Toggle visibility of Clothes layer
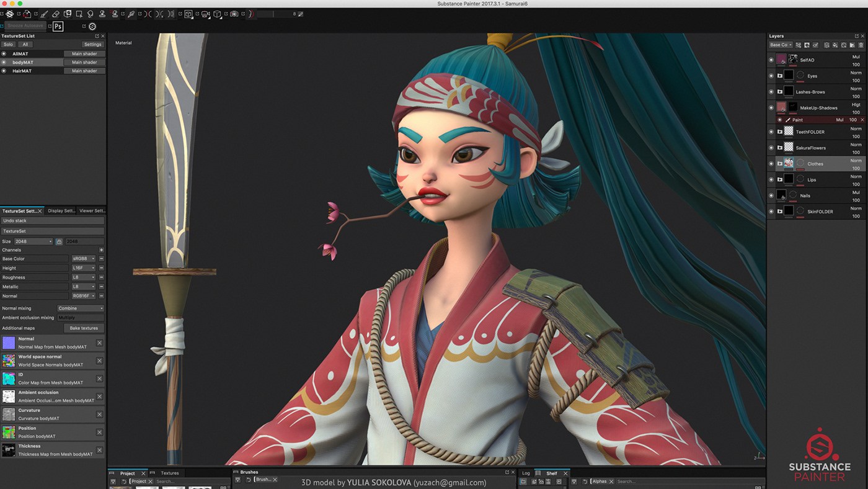The width and height of the screenshot is (868, 489). click(x=771, y=164)
